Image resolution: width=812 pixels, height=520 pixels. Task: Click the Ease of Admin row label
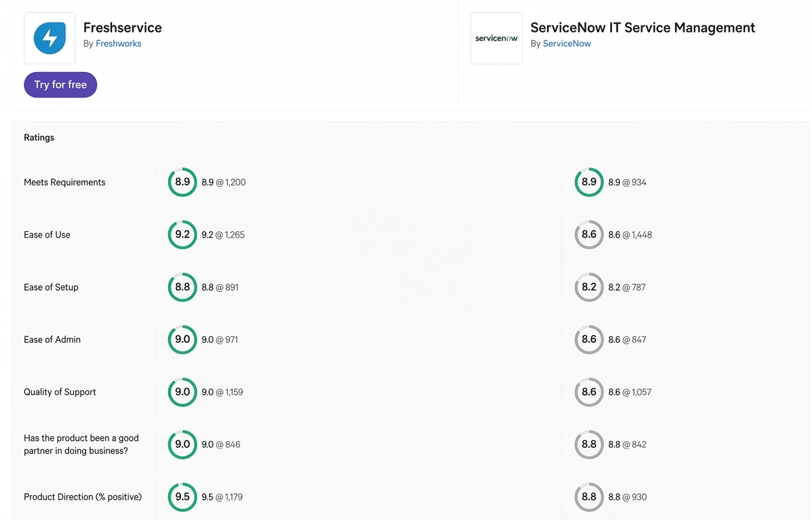[52, 340]
